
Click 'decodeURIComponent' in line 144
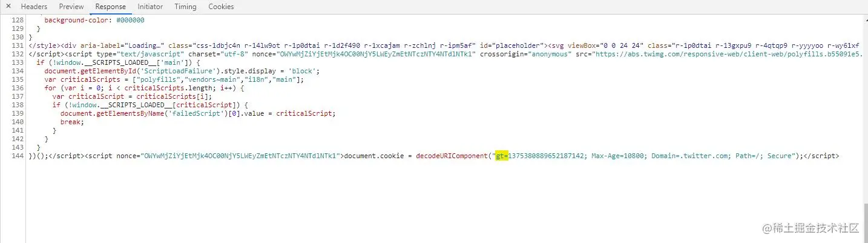[452, 156]
